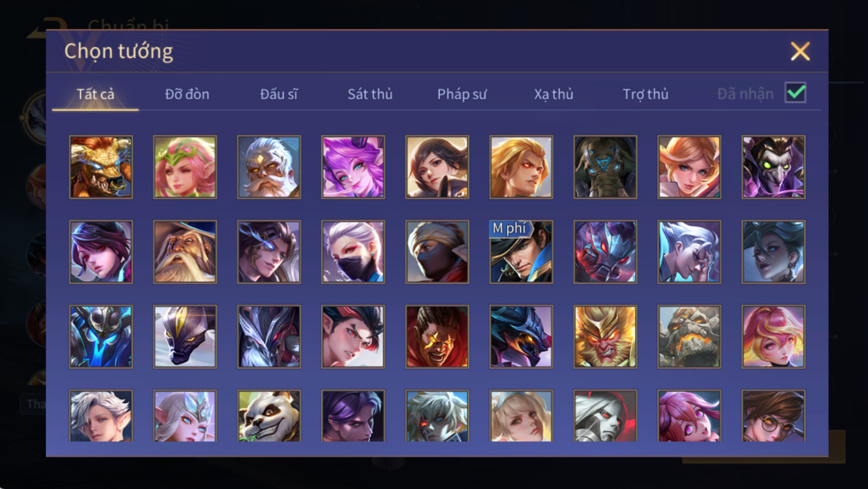Select the white-bearded wizard with hat
This screenshot has height=489, width=868.
click(x=185, y=252)
